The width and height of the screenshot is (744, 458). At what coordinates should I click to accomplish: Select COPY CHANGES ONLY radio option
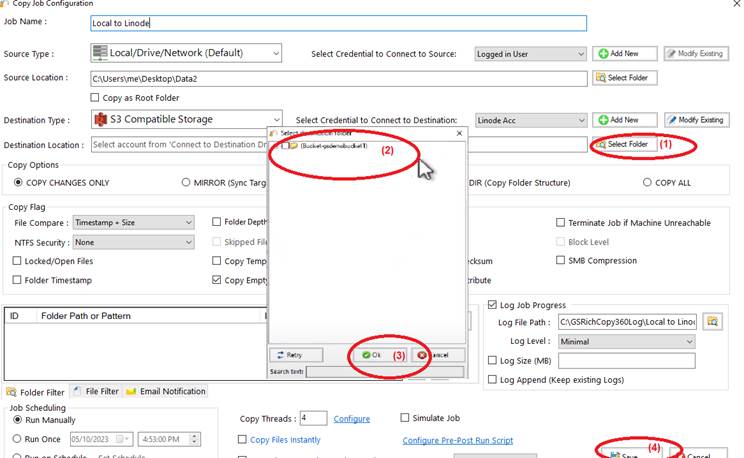point(18,183)
